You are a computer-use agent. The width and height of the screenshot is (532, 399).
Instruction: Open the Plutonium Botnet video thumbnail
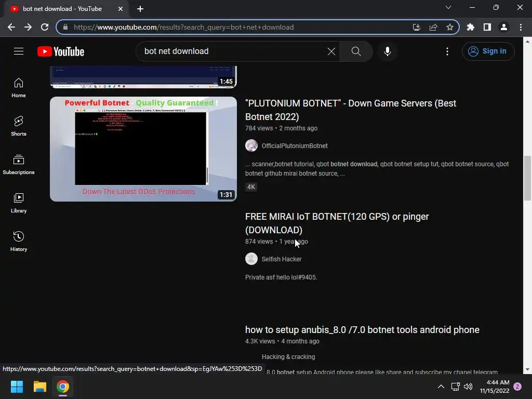(143, 149)
